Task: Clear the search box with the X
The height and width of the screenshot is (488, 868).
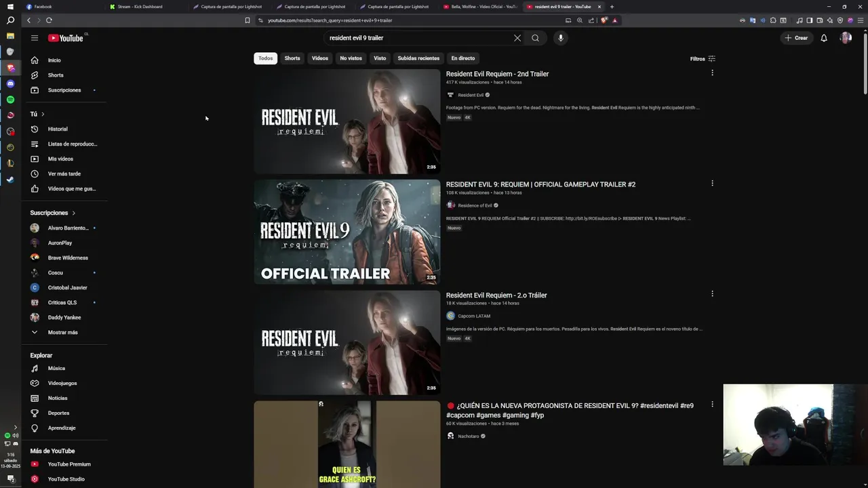Action: (x=517, y=38)
